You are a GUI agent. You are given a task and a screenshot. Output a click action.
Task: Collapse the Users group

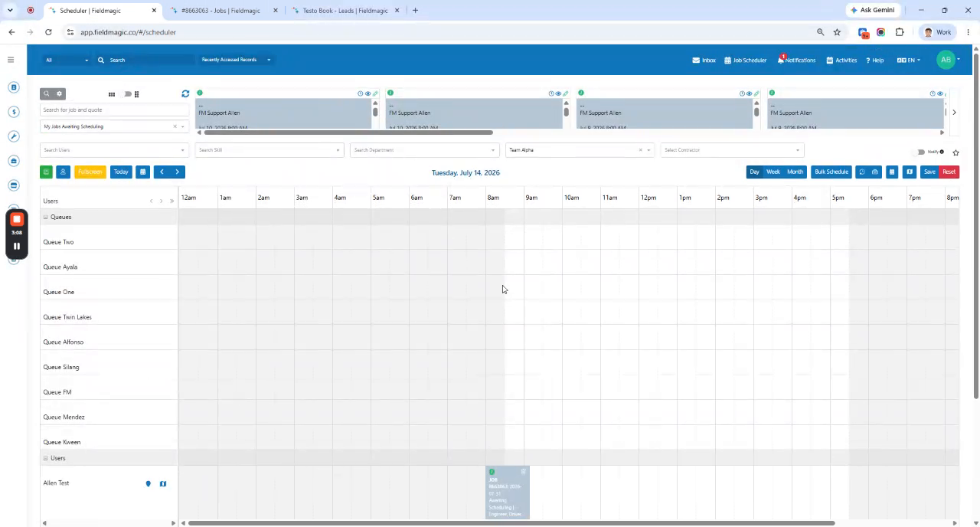pyautogui.click(x=45, y=458)
